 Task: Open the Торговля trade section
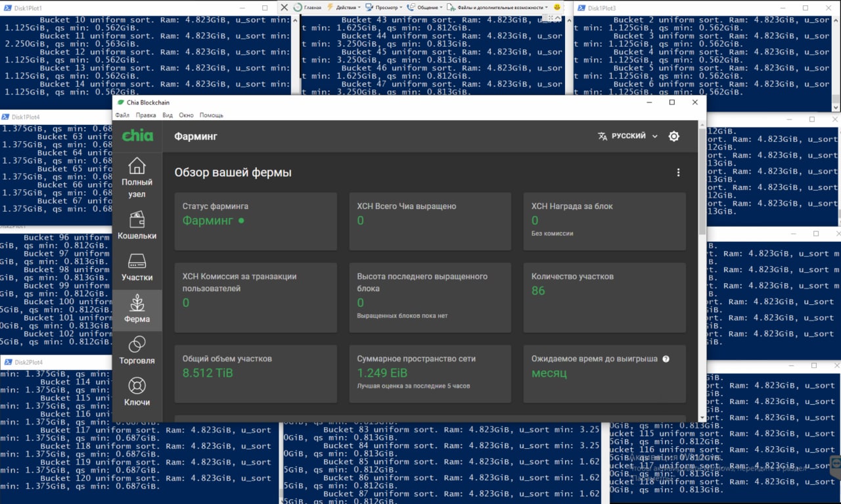coord(137,350)
